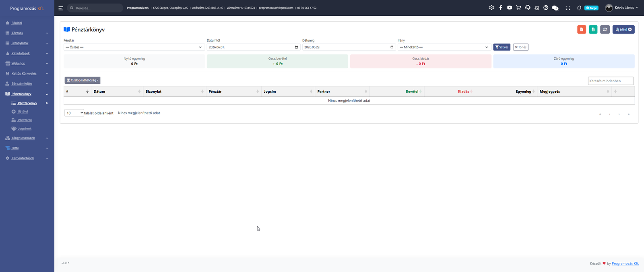Open the YouTube icon link

(x=510, y=8)
